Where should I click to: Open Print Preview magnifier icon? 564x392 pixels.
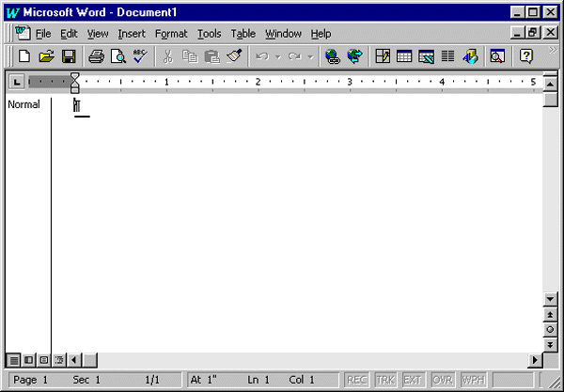(118, 56)
